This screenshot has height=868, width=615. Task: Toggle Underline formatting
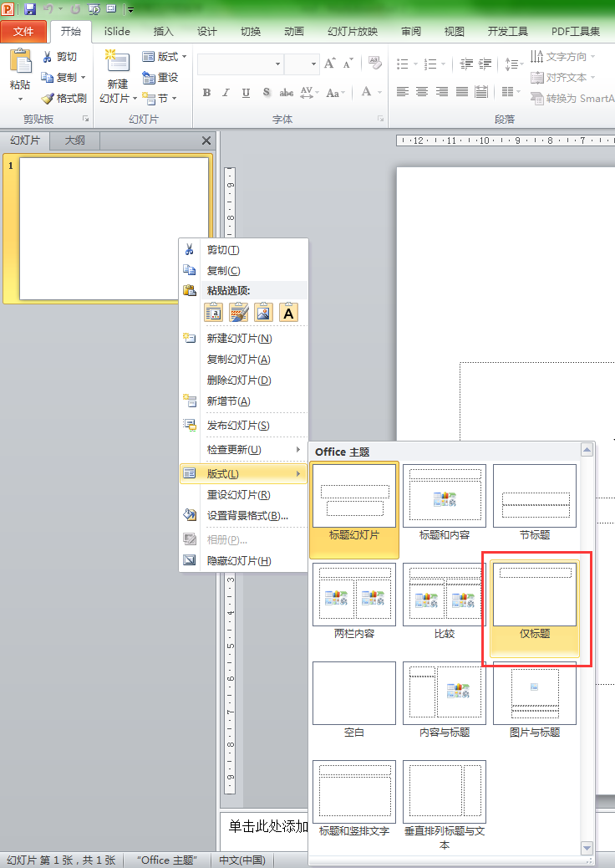[246, 93]
